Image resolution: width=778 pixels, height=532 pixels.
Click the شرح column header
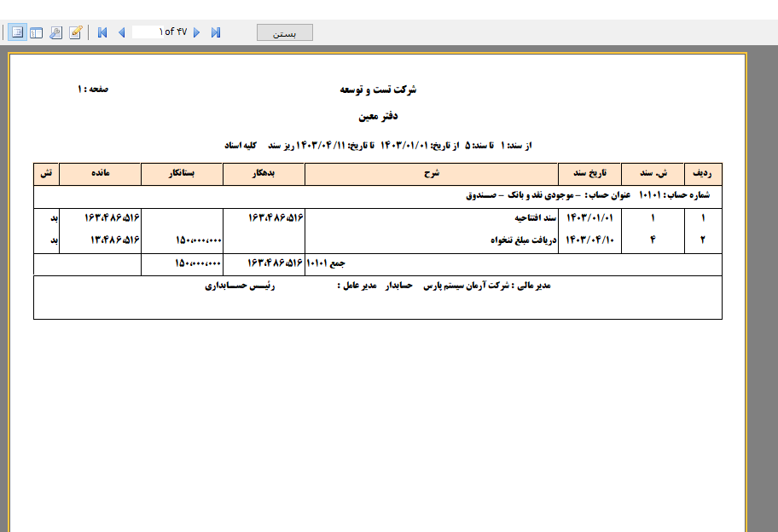(431, 174)
